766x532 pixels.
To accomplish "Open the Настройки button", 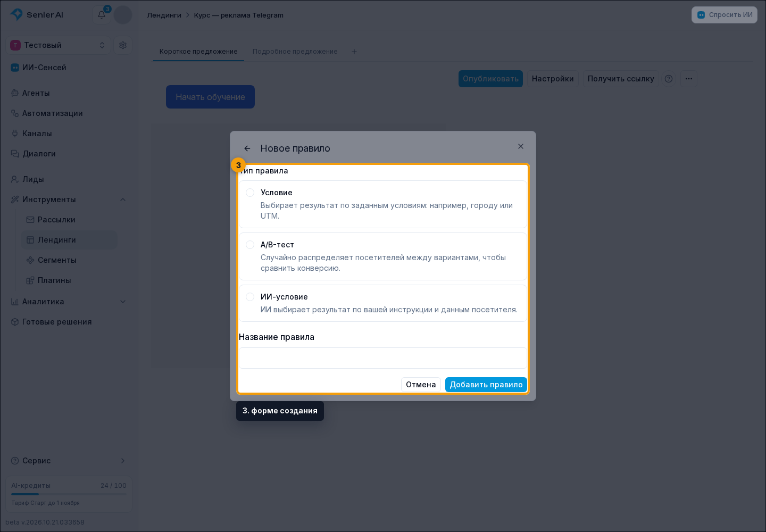I will (553, 79).
